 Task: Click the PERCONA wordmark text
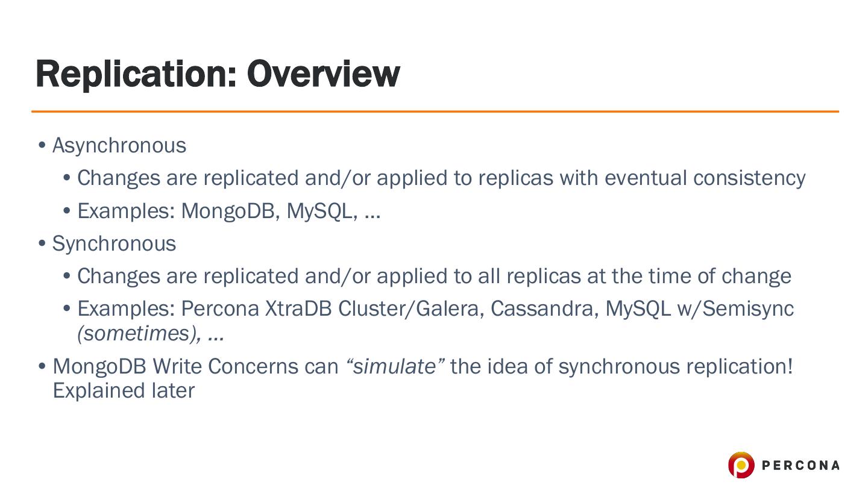coord(800,465)
